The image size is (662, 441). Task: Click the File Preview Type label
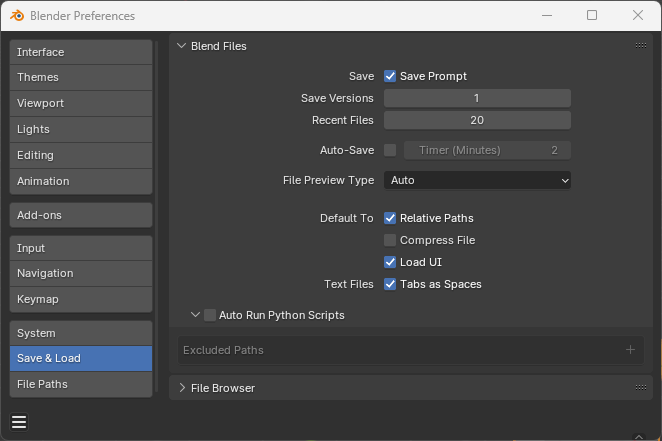328,180
